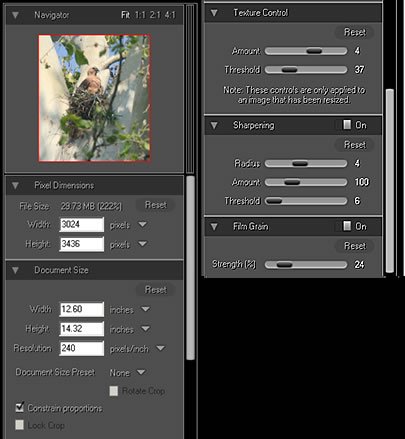Reset the Texture Control settings

355,32
